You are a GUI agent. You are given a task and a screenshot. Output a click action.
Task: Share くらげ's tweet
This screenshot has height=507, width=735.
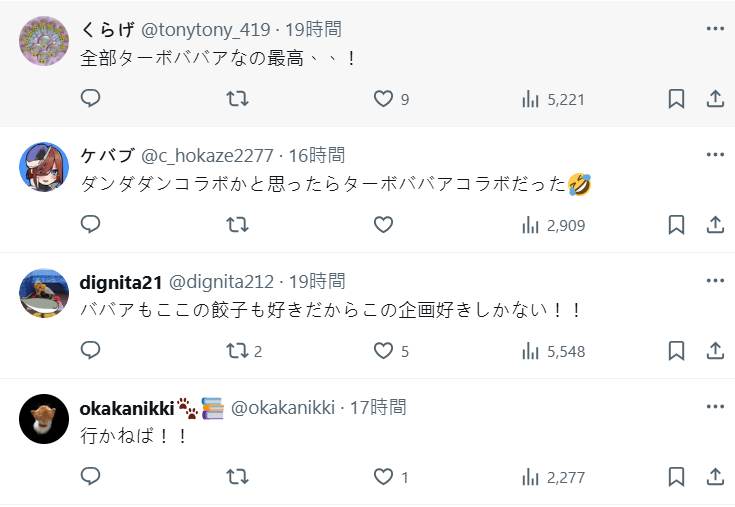(715, 99)
